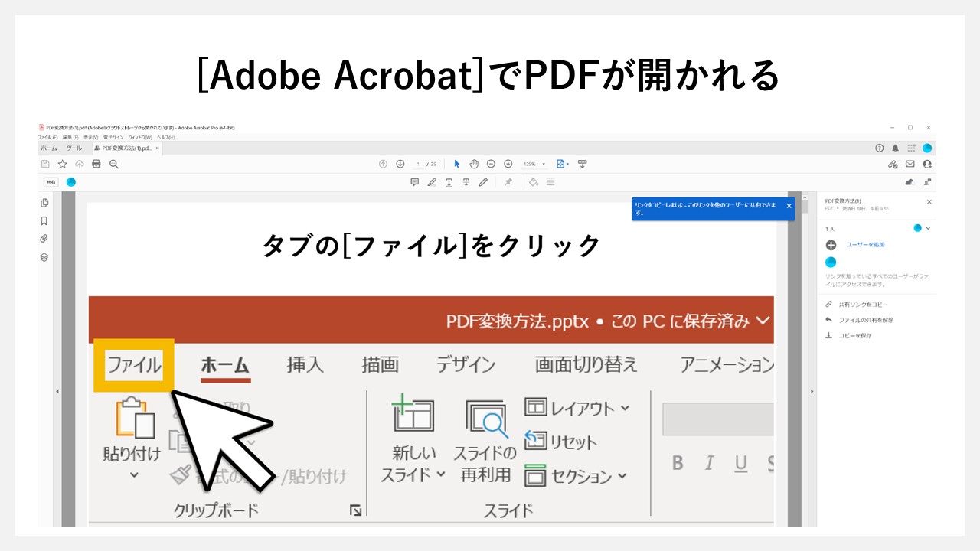This screenshot has width=980, height=551.
Task: Click the page number input field
Action: pyautogui.click(x=419, y=164)
